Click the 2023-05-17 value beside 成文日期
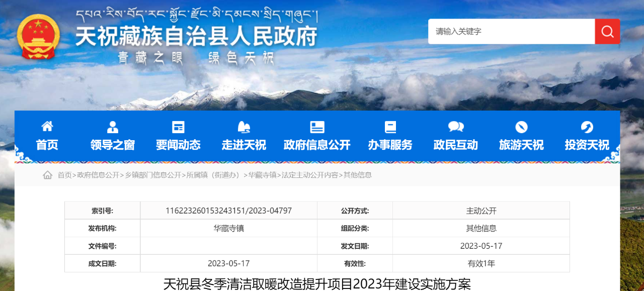 pyautogui.click(x=229, y=263)
